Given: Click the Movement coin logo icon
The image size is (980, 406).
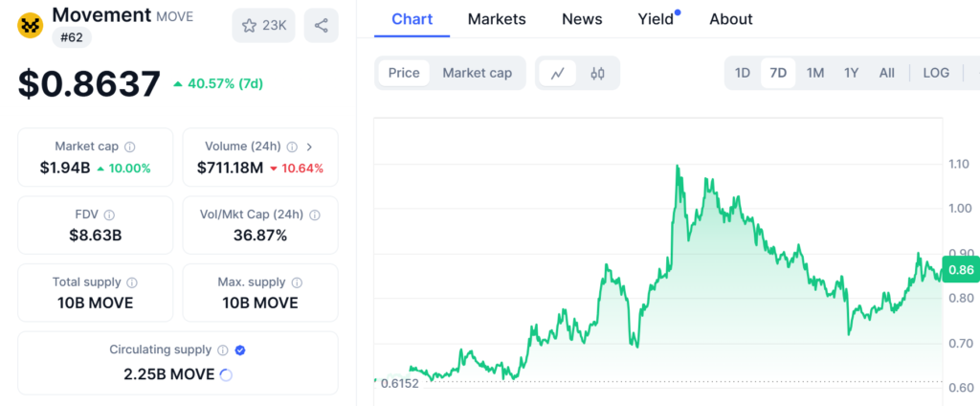Looking at the screenshot, I should (x=31, y=26).
